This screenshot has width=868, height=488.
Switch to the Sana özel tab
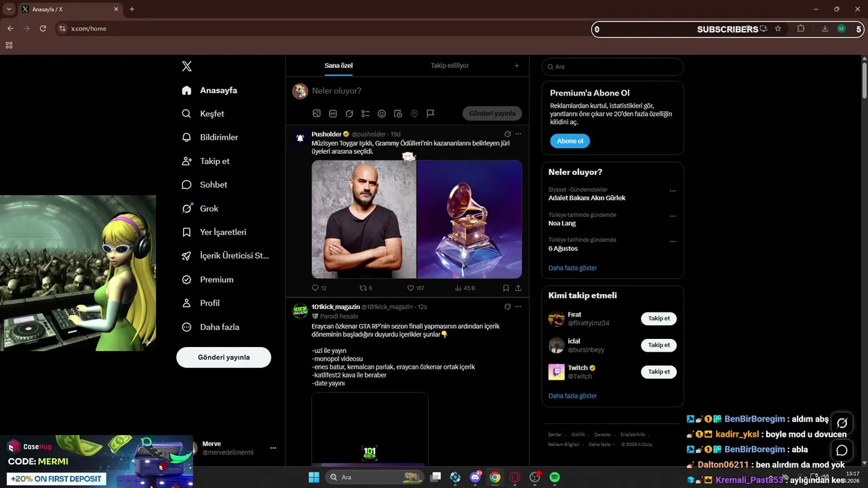338,66
